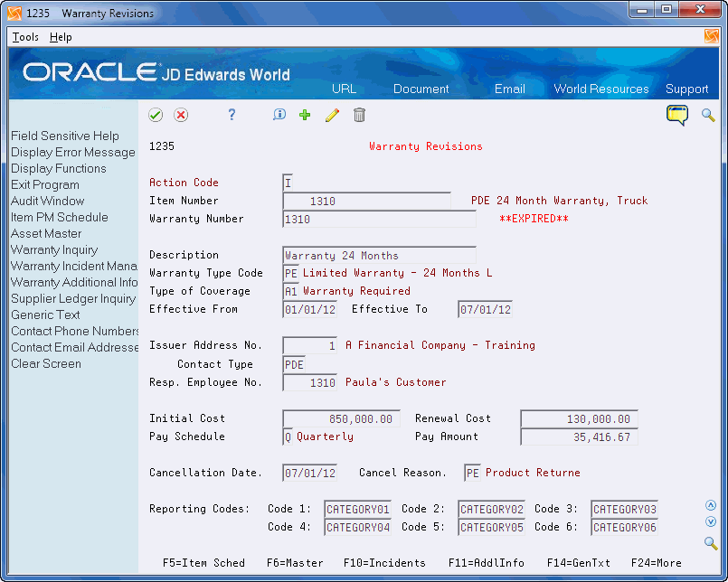Click the Warranty Type Code field
The height and width of the screenshot is (582, 728).
[290, 273]
